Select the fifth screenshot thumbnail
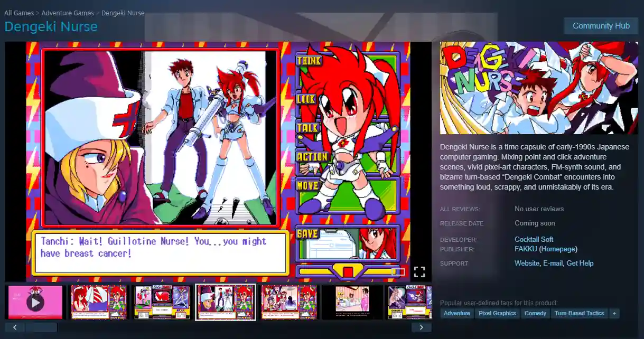Screen dimensions: 644x339 (289, 303)
